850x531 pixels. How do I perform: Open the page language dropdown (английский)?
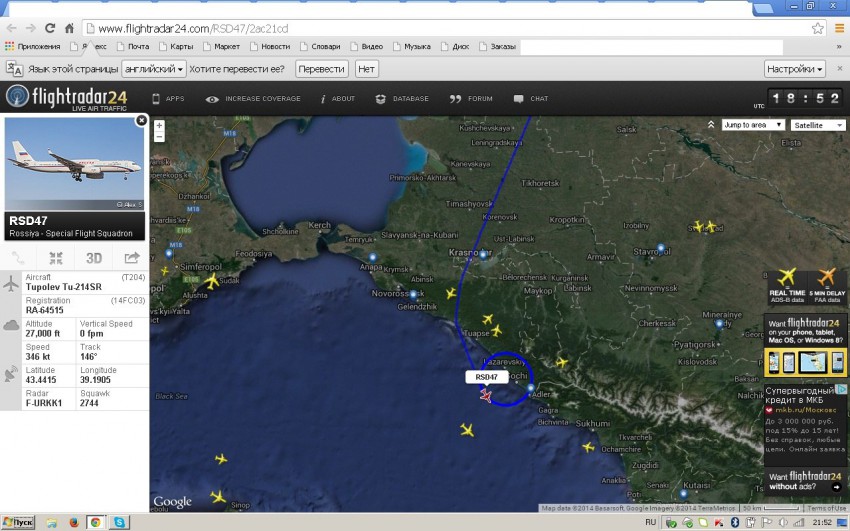pos(153,69)
